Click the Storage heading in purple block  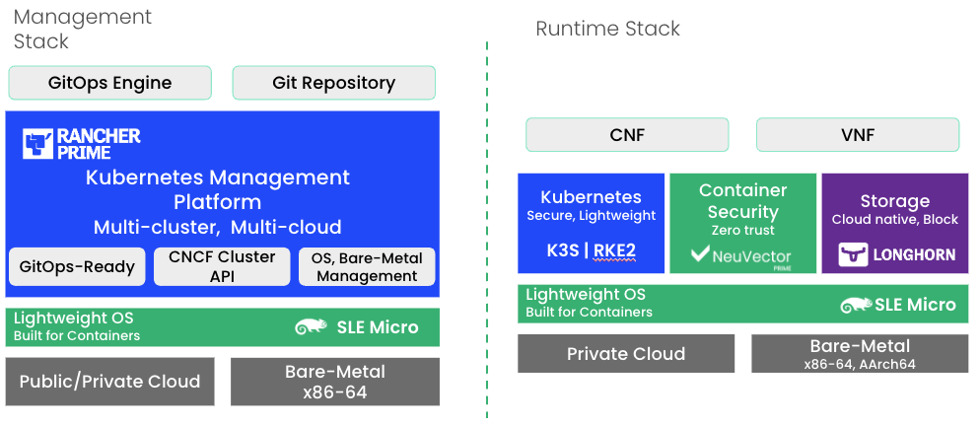[x=894, y=201]
